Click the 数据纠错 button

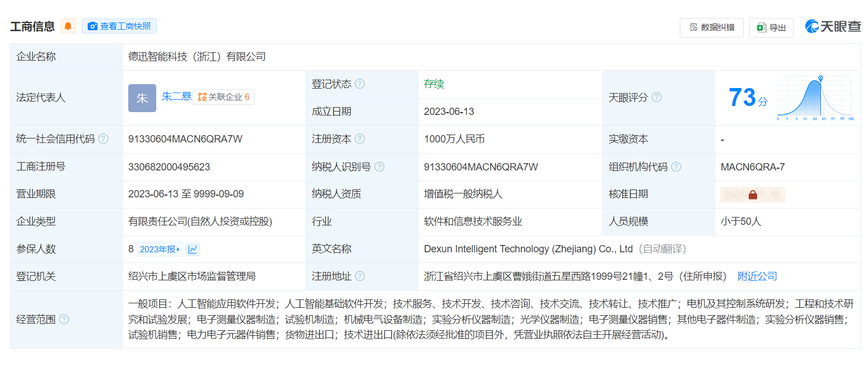pos(712,27)
